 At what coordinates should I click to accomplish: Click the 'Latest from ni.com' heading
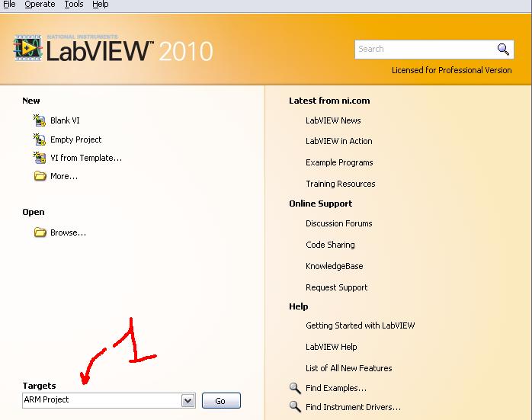click(x=329, y=101)
